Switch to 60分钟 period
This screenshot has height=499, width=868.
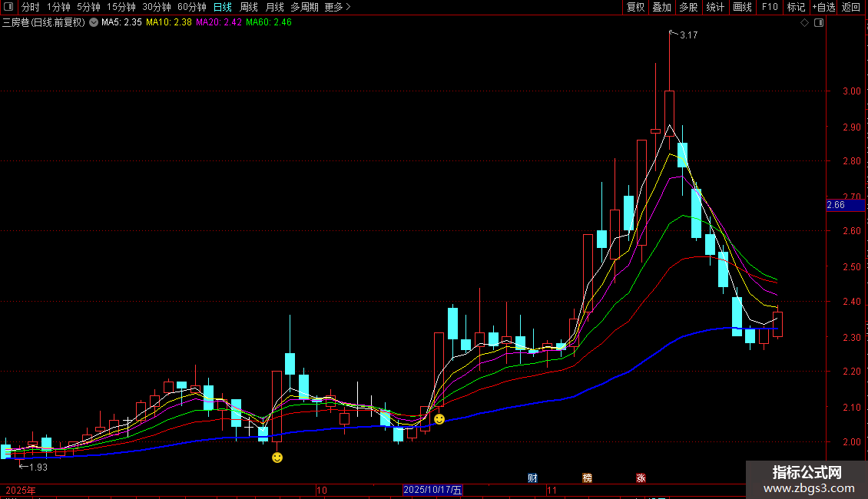tap(192, 7)
